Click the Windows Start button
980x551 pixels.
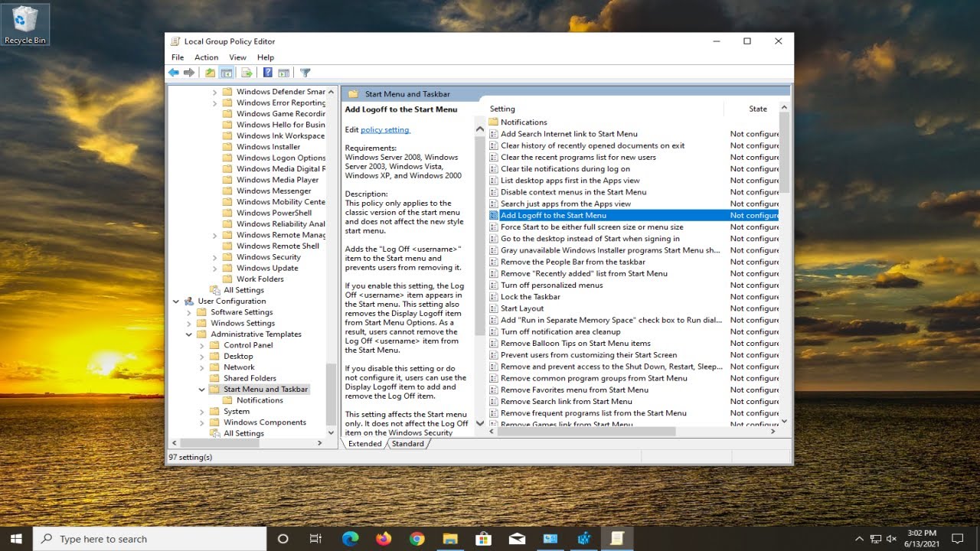pos(16,539)
